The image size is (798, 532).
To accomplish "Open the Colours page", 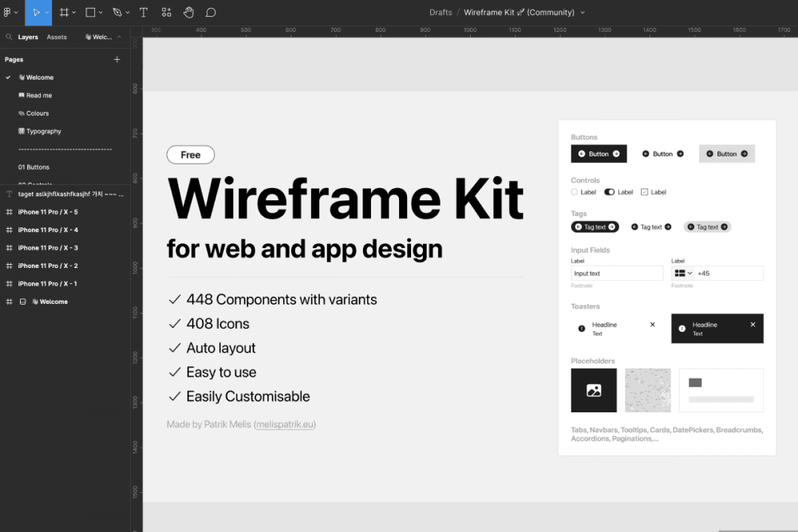I will coord(38,113).
